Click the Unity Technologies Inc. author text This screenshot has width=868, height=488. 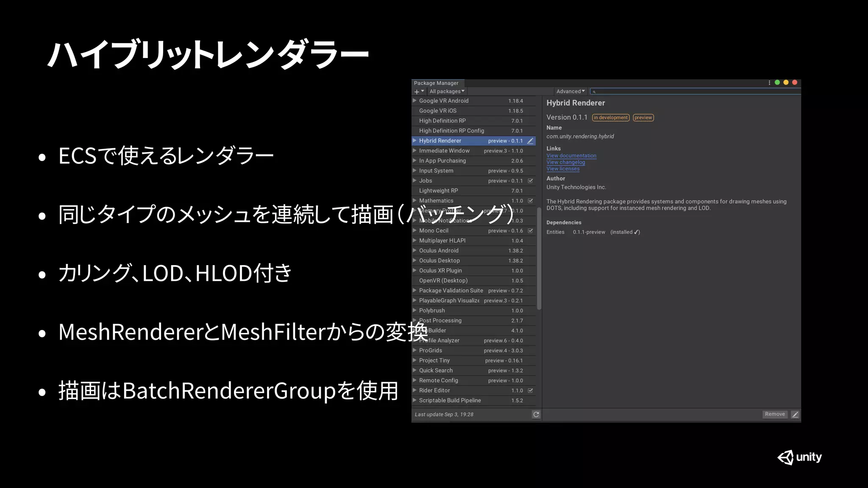(x=576, y=187)
